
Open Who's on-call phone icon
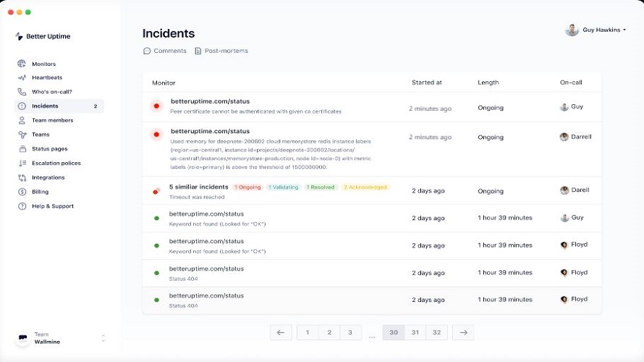click(22, 92)
